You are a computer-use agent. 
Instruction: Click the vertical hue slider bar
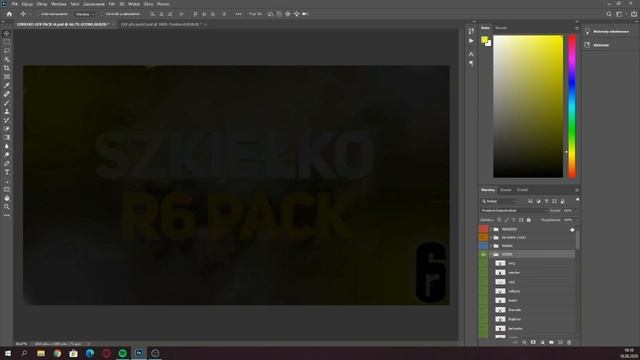572,107
